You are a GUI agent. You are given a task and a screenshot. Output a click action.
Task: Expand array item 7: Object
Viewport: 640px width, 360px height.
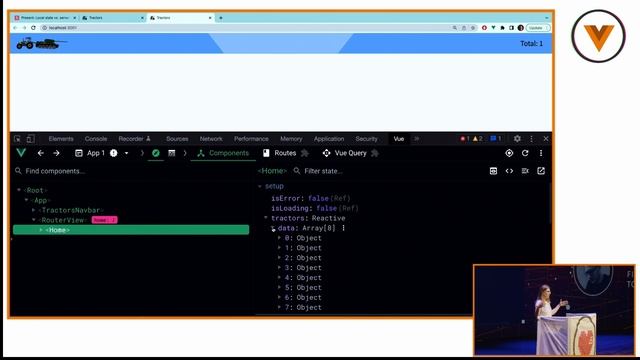click(x=279, y=307)
